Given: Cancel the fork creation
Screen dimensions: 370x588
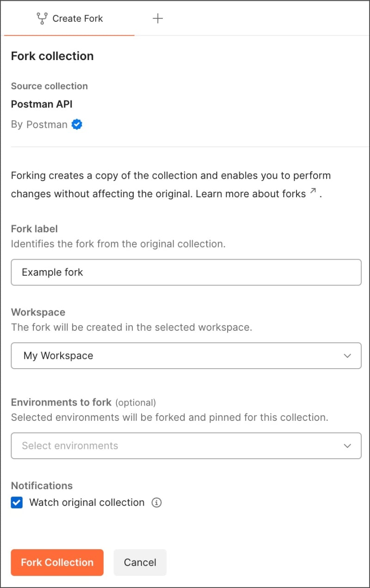Looking at the screenshot, I should tap(140, 563).
